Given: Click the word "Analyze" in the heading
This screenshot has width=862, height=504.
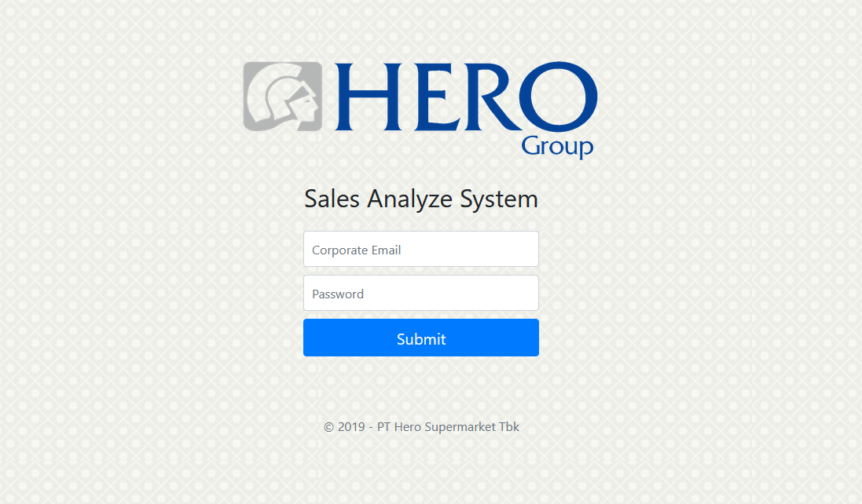Looking at the screenshot, I should point(410,200).
